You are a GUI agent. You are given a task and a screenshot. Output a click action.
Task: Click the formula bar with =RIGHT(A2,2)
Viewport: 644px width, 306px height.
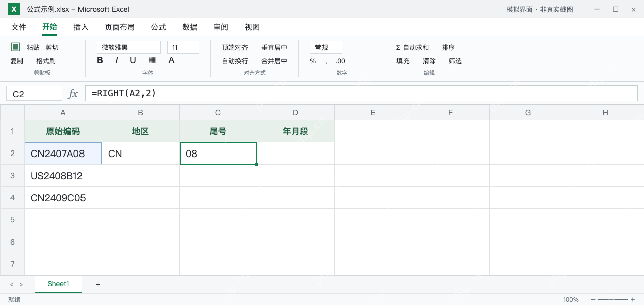pyautogui.click(x=361, y=93)
